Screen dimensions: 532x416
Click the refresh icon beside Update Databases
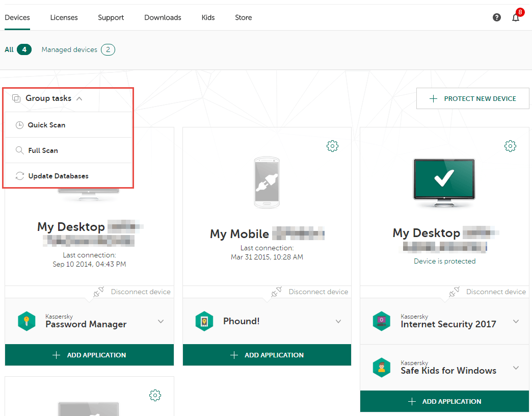(20, 176)
